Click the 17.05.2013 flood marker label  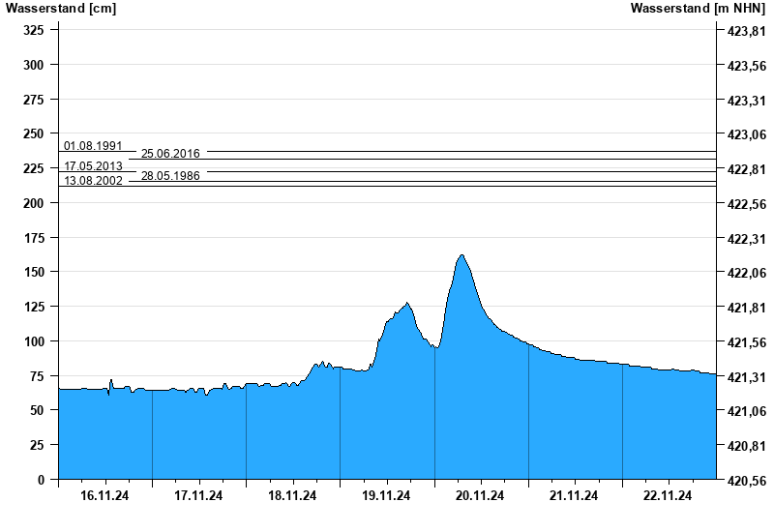point(93,166)
